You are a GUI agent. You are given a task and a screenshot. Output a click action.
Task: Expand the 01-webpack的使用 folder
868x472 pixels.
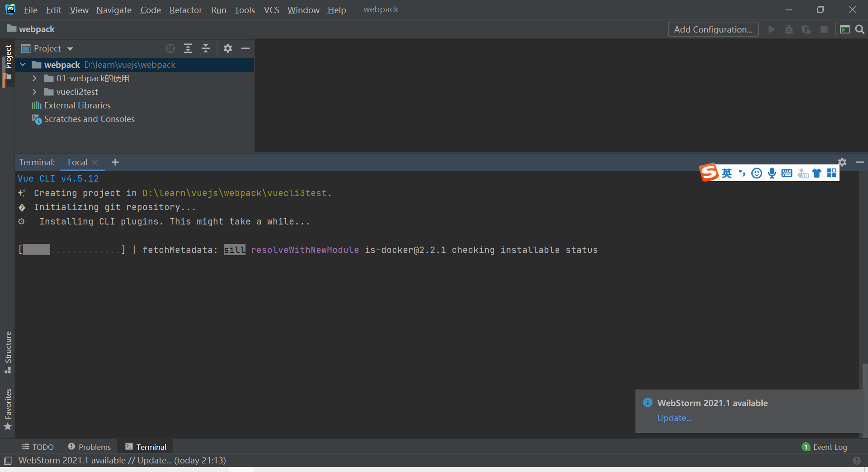(34, 78)
